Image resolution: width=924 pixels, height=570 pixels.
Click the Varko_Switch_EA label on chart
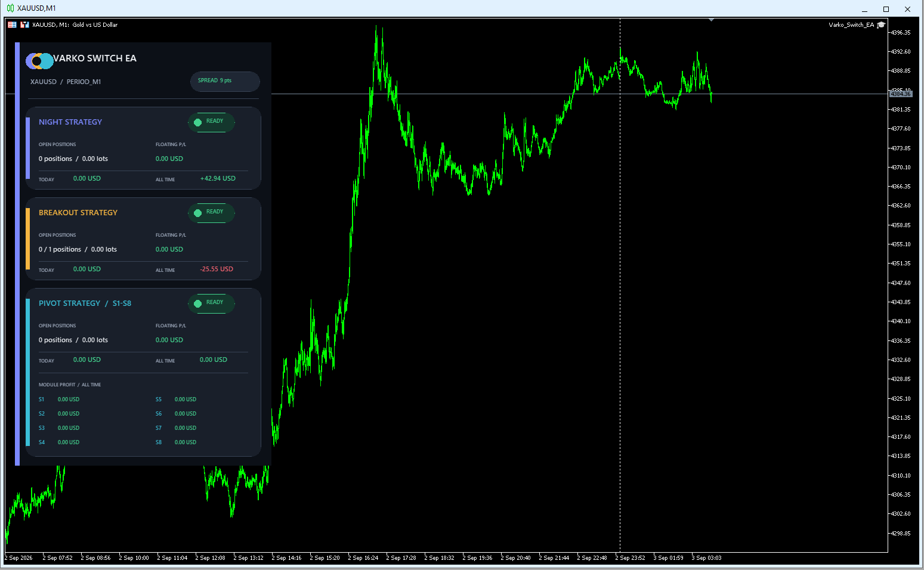(851, 24)
